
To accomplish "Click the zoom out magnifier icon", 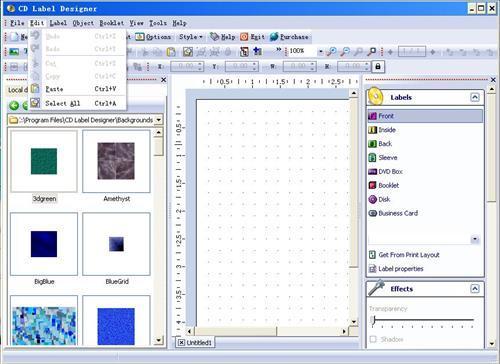I will coord(345,51).
